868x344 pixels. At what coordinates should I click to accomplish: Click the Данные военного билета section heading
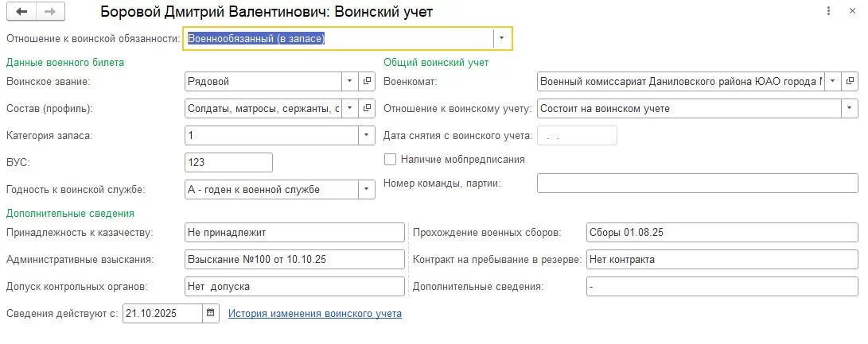pyautogui.click(x=65, y=63)
